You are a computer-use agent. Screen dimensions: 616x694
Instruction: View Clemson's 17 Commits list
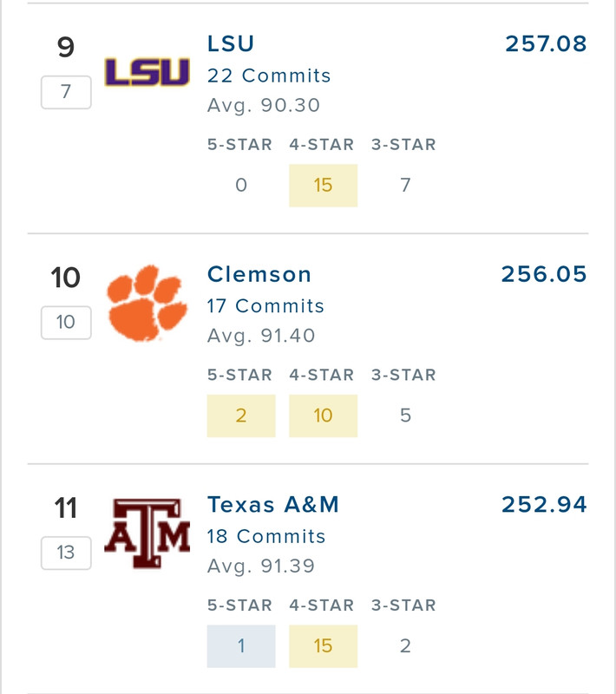tap(265, 306)
